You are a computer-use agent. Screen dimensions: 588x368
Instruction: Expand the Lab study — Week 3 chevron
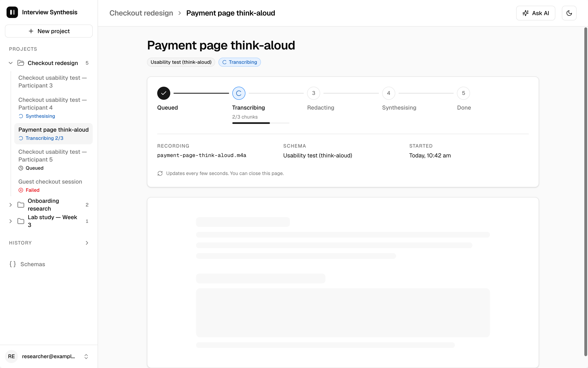[x=10, y=221]
